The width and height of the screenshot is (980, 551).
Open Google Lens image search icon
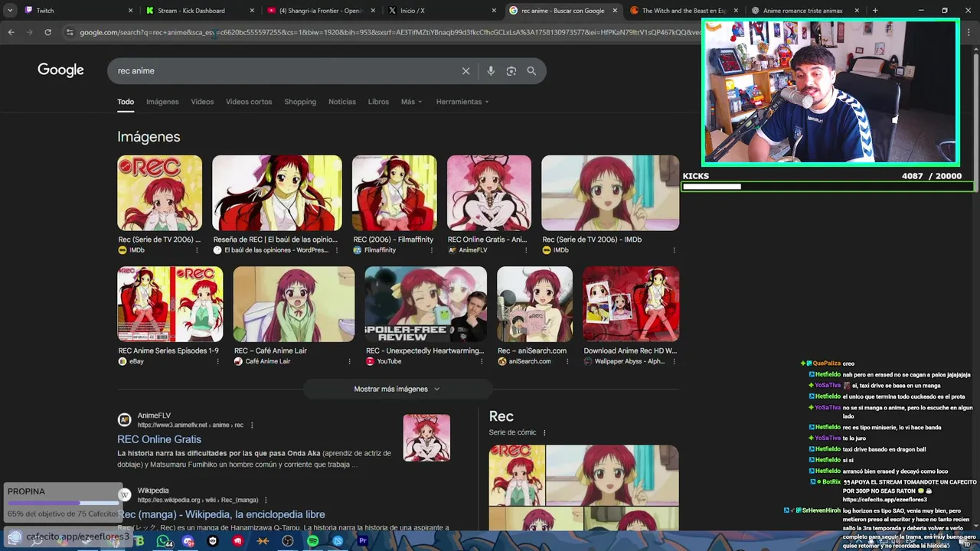coord(511,71)
